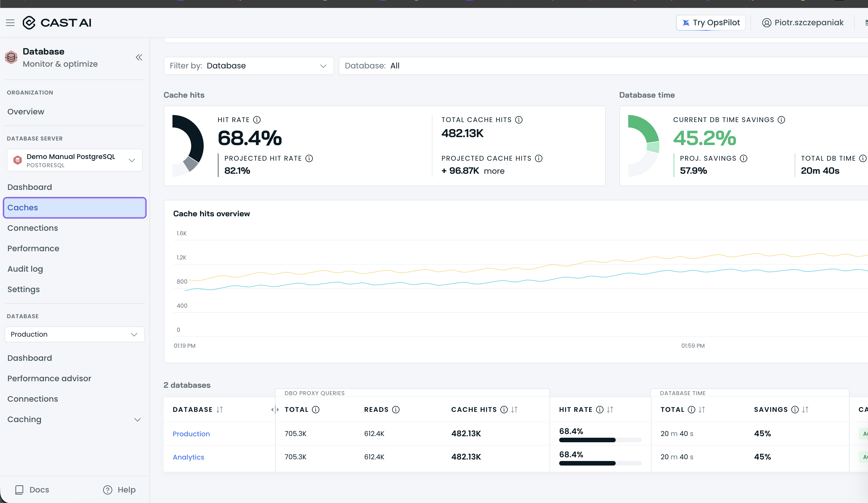Open the Production database dropdown
The height and width of the screenshot is (503, 868).
[x=75, y=334]
